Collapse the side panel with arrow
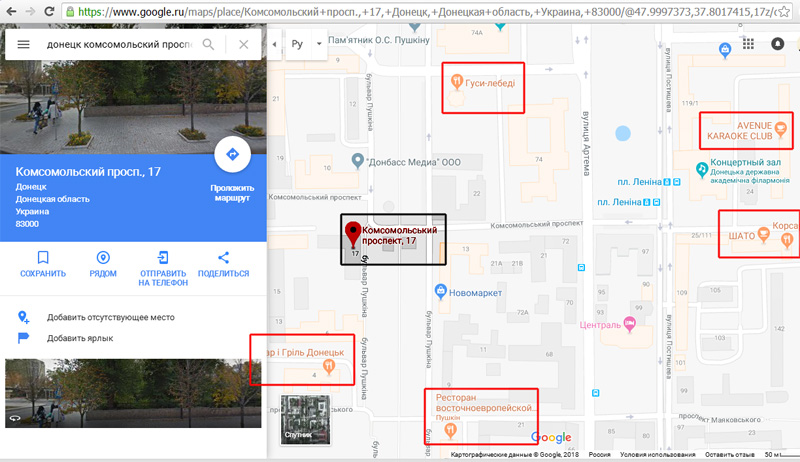800x462 pixels. click(x=274, y=44)
